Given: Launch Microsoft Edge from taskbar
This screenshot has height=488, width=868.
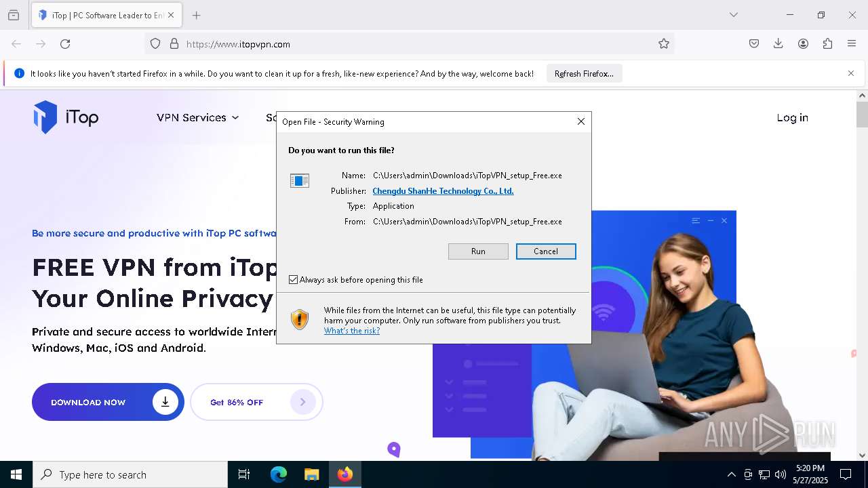Looking at the screenshot, I should [279, 474].
